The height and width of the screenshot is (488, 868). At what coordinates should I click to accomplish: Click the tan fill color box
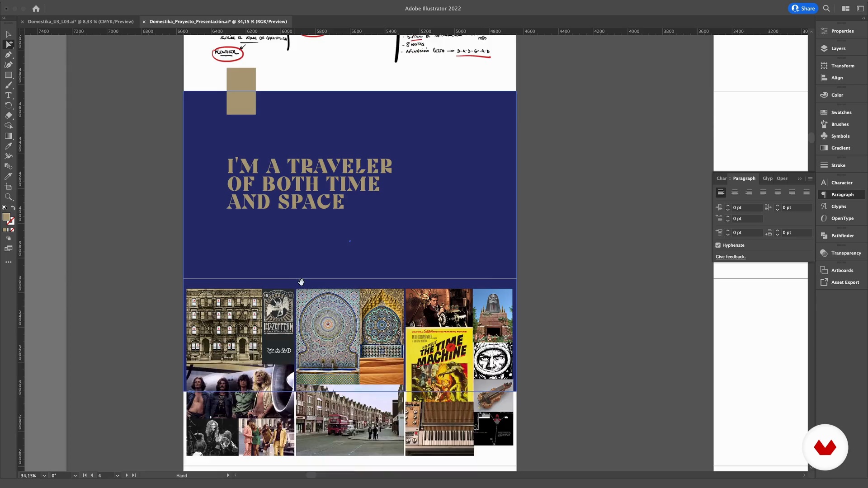(6, 217)
